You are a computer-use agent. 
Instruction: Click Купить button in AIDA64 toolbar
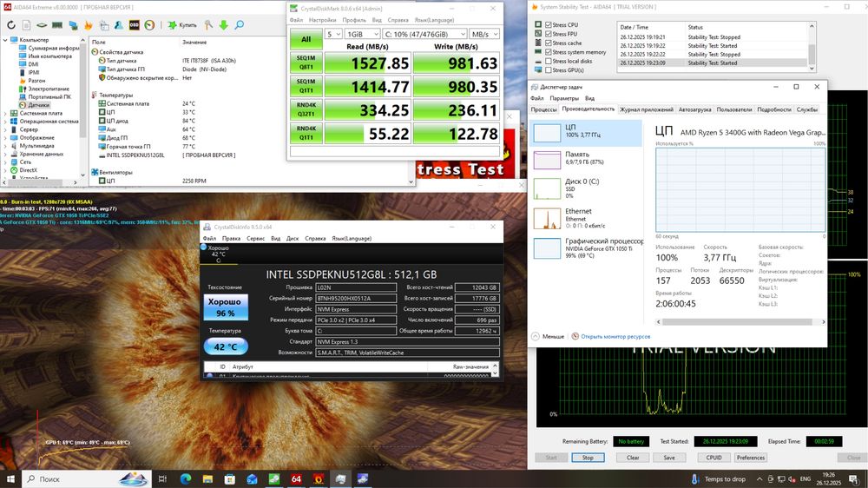[182, 25]
